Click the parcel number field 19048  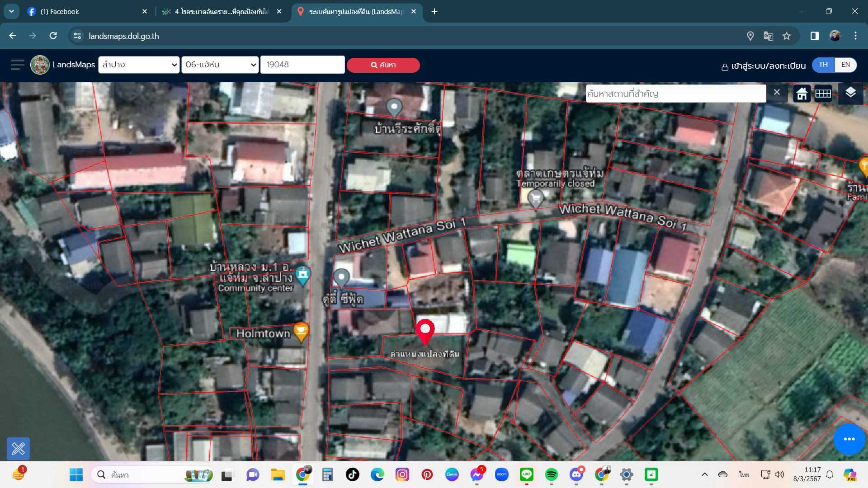coord(302,65)
